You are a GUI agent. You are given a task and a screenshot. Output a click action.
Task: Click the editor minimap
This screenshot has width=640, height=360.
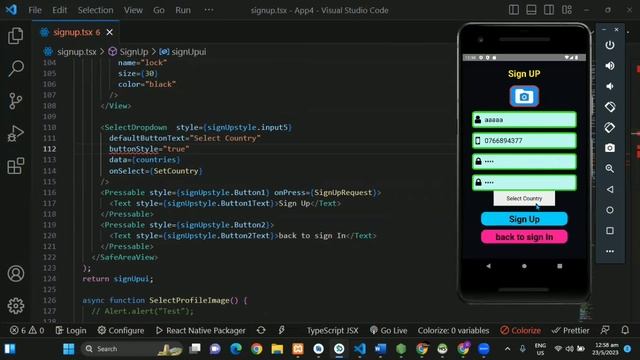tap(585, 311)
